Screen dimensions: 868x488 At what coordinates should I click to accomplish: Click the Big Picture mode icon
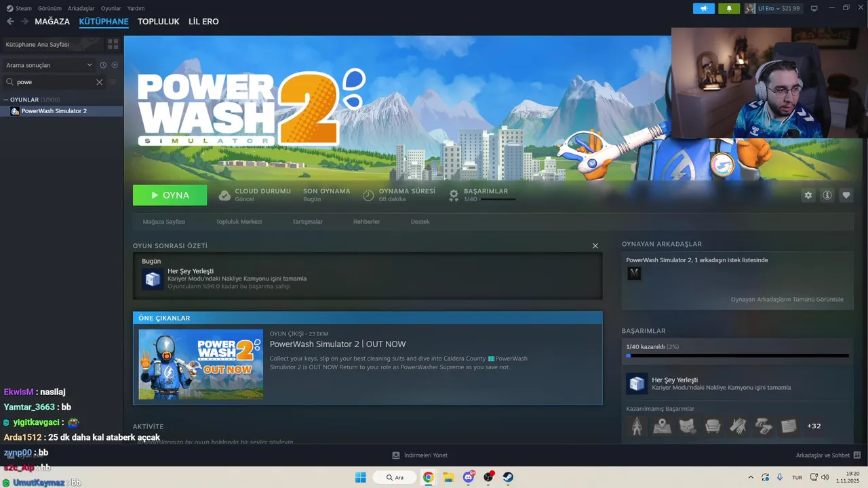tap(814, 8)
